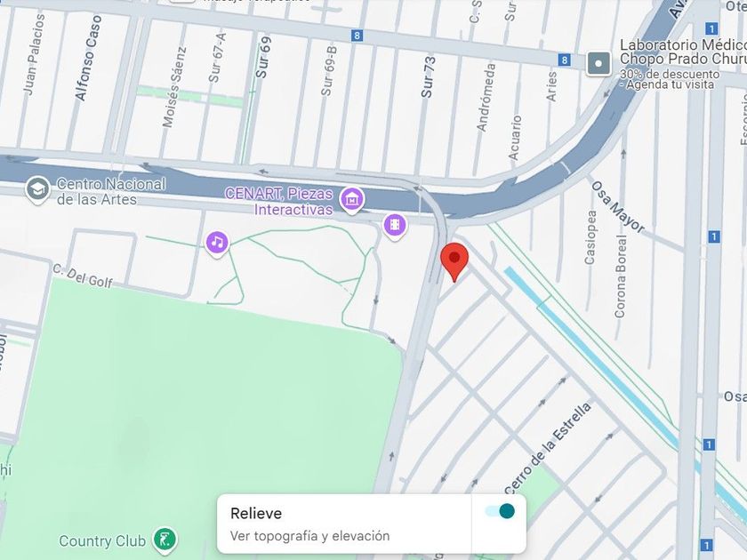The width and height of the screenshot is (747, 560).
Task: Select the Centro Nacional de las Artes label
Action: pyautogui.click(x=111, y=191)
